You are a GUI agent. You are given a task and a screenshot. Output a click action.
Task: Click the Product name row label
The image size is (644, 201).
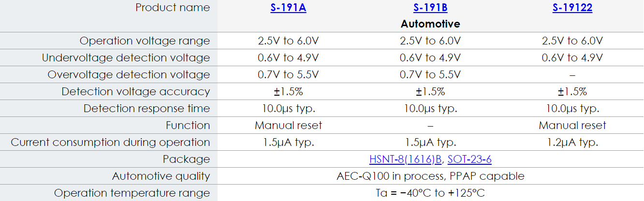click(x=173, y=8)
